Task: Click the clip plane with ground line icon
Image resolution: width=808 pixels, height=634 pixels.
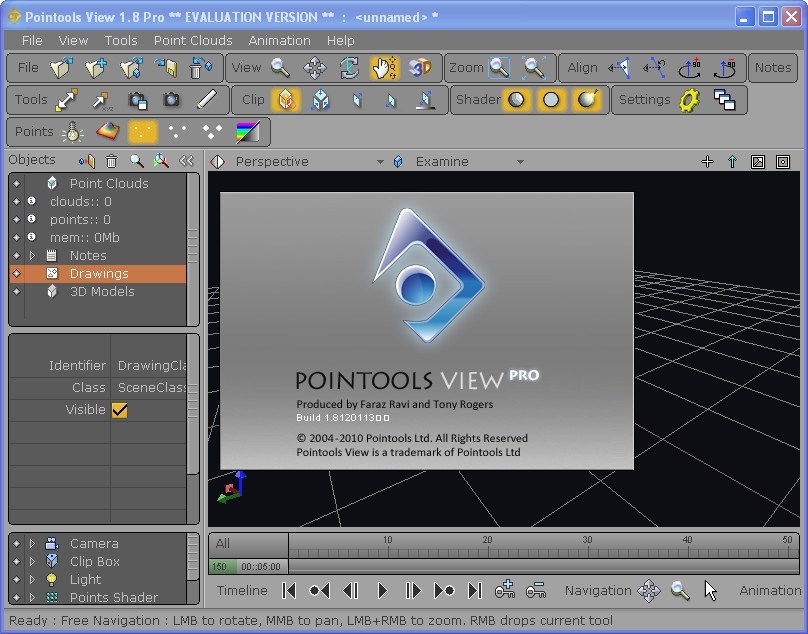Action: 426,100
